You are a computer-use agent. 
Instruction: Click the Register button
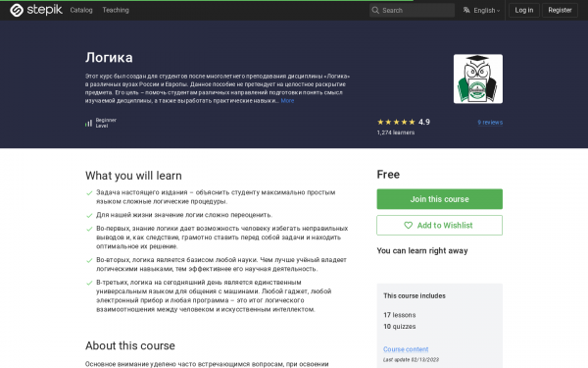tap(560, 10)
